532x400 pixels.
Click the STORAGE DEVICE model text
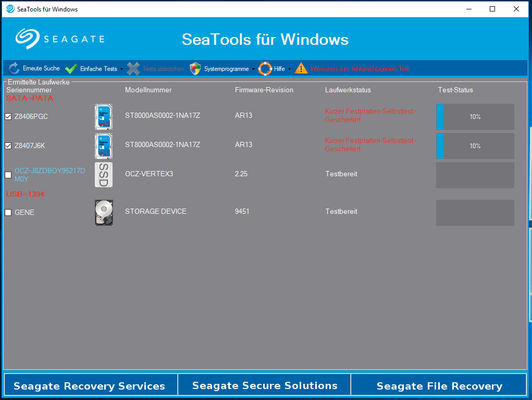156,212
